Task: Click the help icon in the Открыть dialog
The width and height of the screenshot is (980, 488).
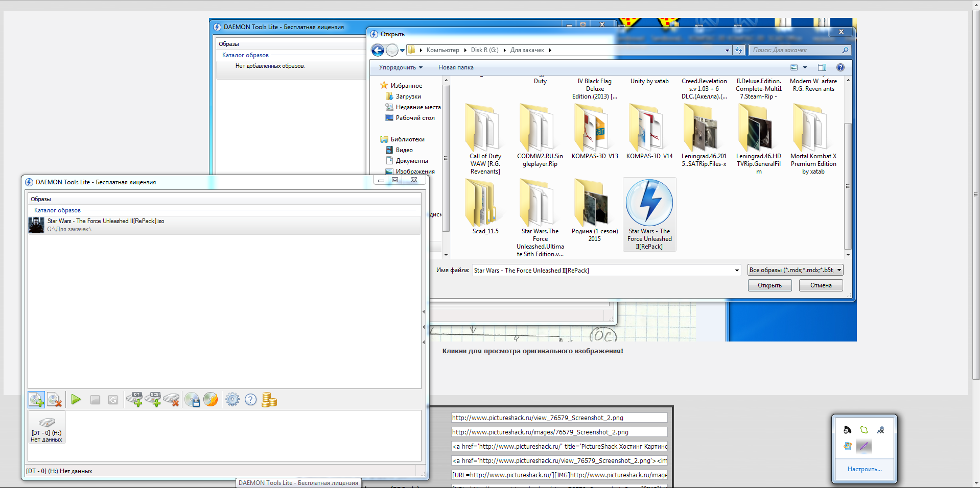Action: click(840, 67)
